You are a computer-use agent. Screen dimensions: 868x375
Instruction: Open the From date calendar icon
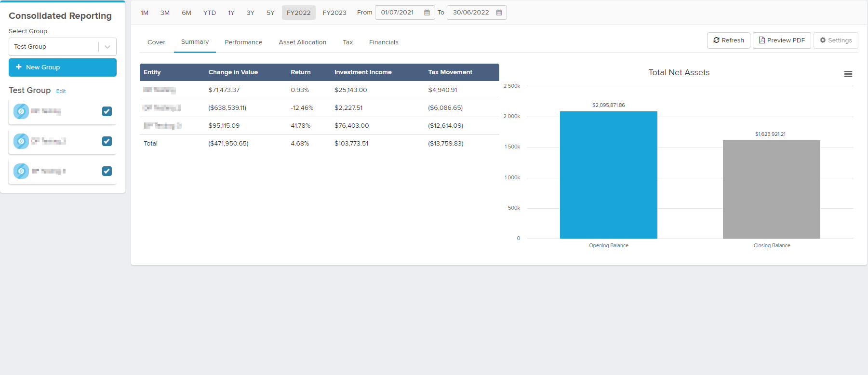click(427, 13)
